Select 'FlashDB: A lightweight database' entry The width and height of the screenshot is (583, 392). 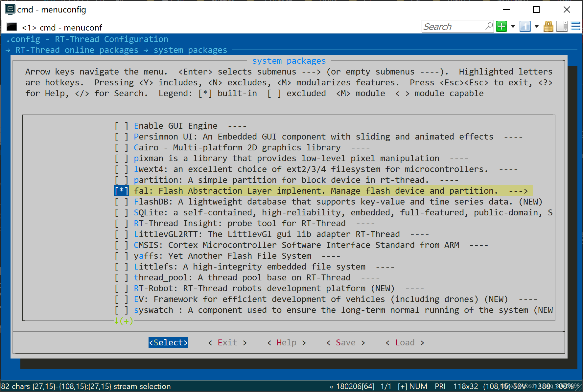[x=338, y=202]
